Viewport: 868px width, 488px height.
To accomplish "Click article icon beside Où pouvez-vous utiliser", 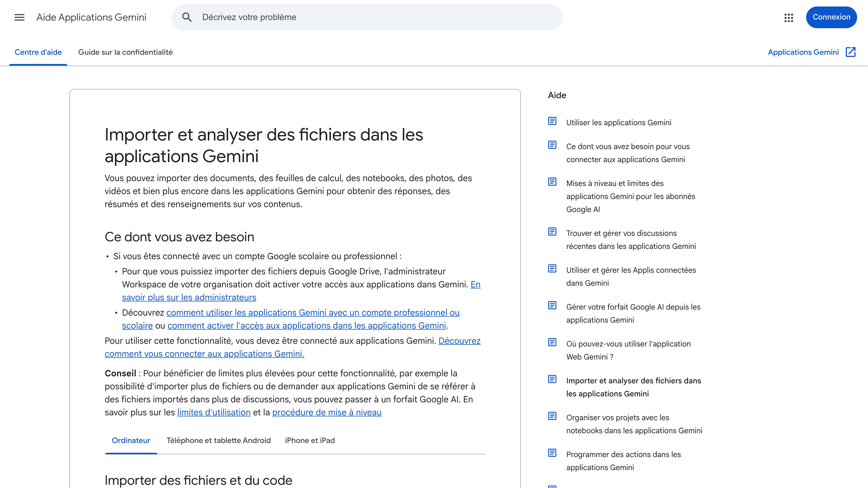I will pyautogui.click(x=552, y=342).
